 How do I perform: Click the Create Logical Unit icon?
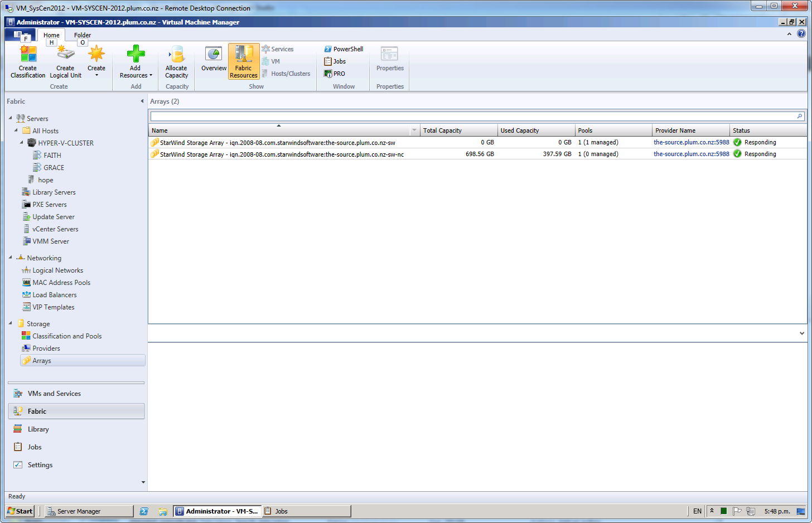coord(65,61)
